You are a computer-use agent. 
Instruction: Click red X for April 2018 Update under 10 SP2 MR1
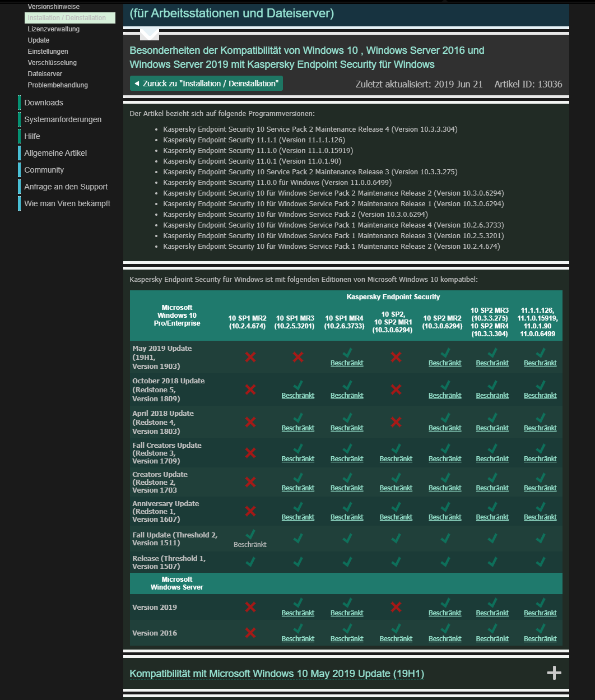396,422
